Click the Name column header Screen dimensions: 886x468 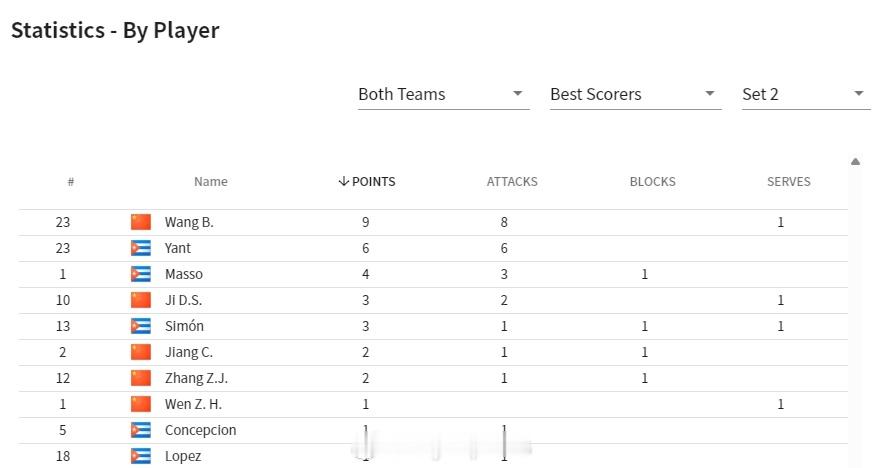point(211,181)
